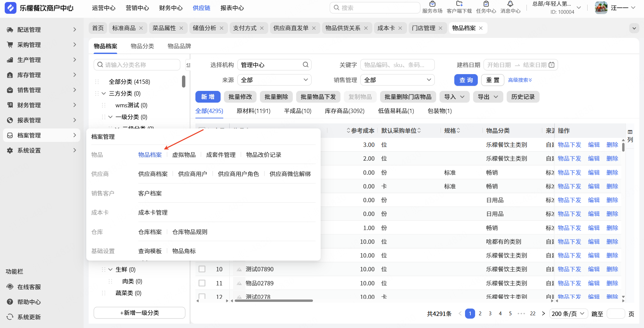Check the checkbox for row 10
Image resolution: width=644 pixels, height=328 pixels.
tap(202, 269)
